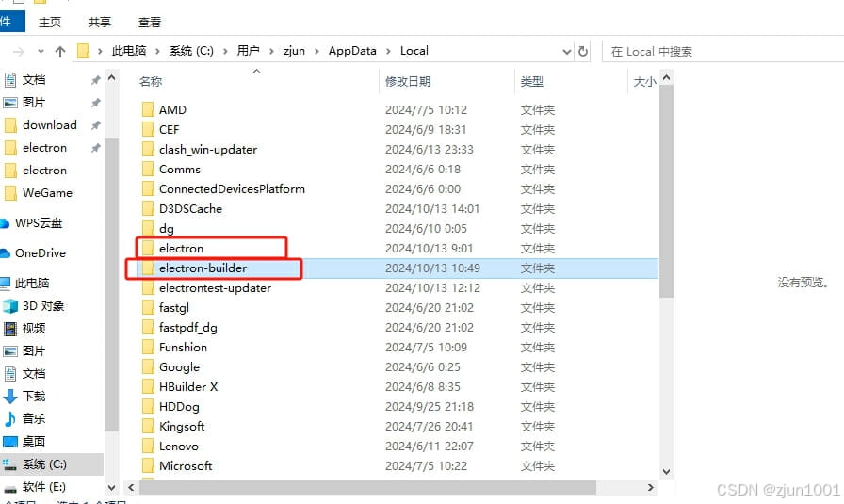The image size is (844, 504).
Task: Click horizontal scrollbar right arrow
Action: [x=651, y=487]
